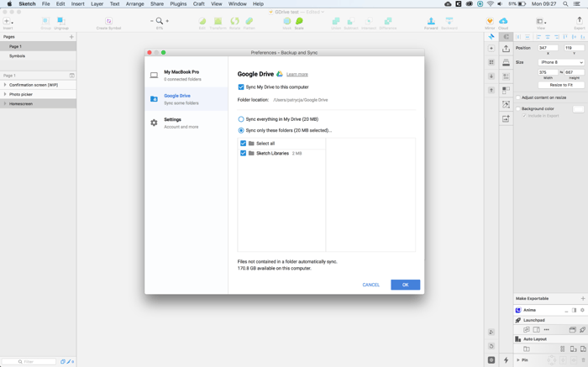Click the Create Symbol toolbar icon
Image resolution: width=588 pixels, height=367 pixels.
tap(108, 21)
